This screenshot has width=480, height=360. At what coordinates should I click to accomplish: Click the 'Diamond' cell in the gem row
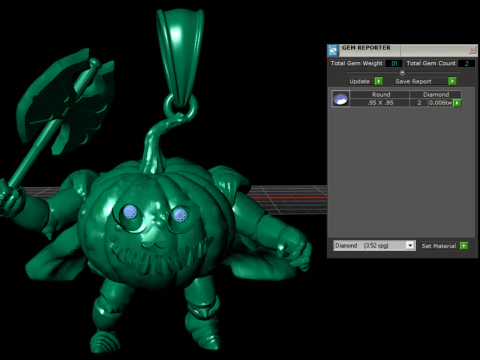[x=436, y=95]
